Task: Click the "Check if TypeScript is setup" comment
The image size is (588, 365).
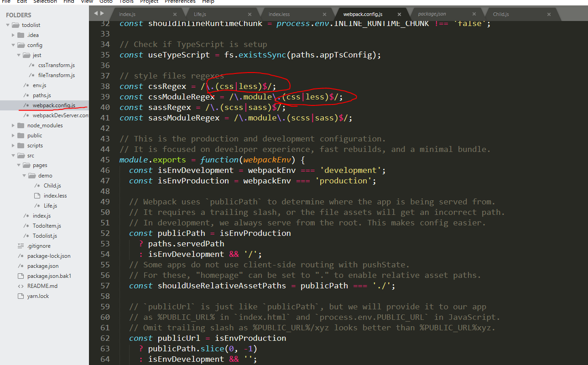Action: click(193, 44)
